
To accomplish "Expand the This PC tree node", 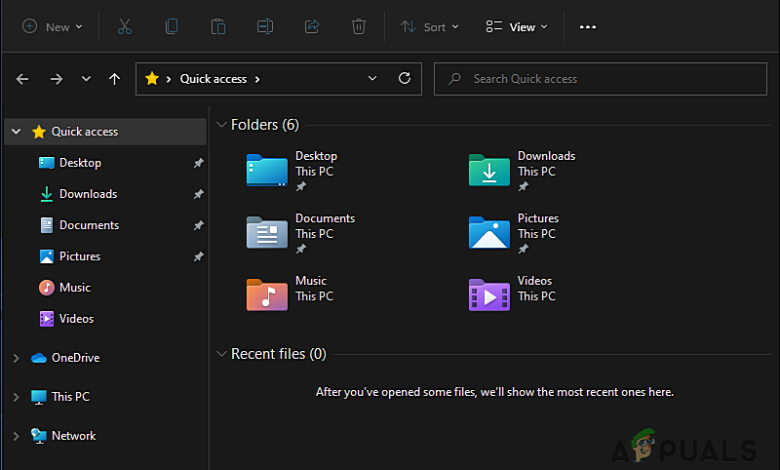I will (x=15, y=397).
